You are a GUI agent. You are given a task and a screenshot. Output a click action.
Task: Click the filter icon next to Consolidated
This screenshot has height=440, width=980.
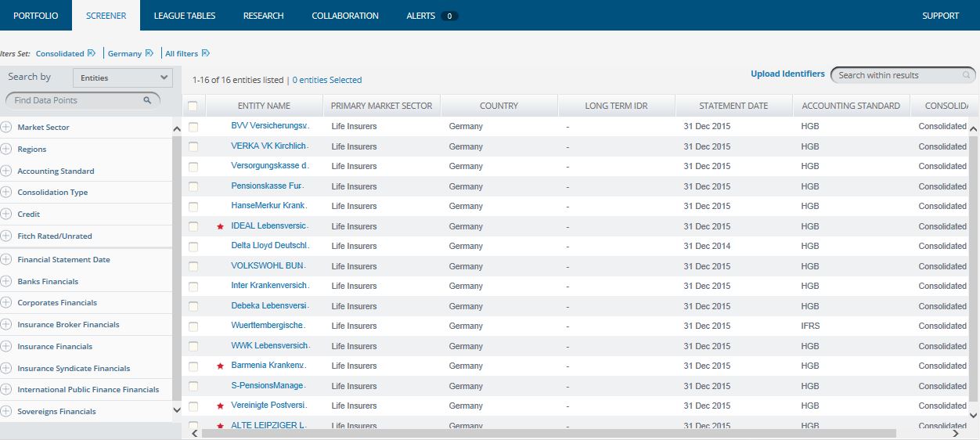pyautogui.click(x=92, y=53)
